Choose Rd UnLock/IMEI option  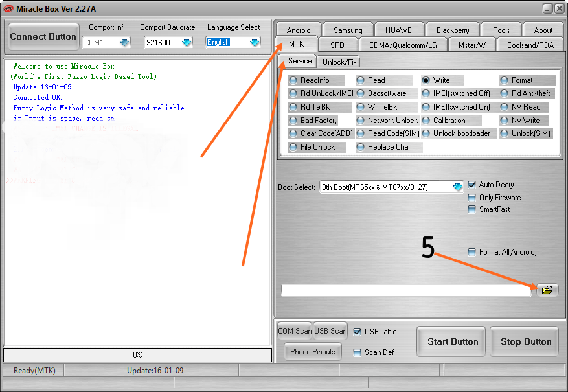point(322,93)
